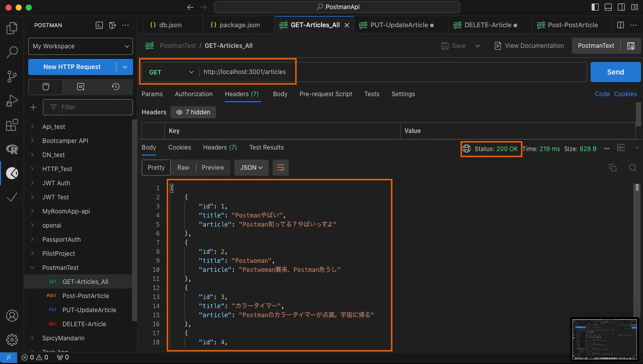Image resolution: width=643 pixels, height=364 pixels.
Task: Open the environment quick look icon beside PostmanText
Action: click(x=631, y=46)
